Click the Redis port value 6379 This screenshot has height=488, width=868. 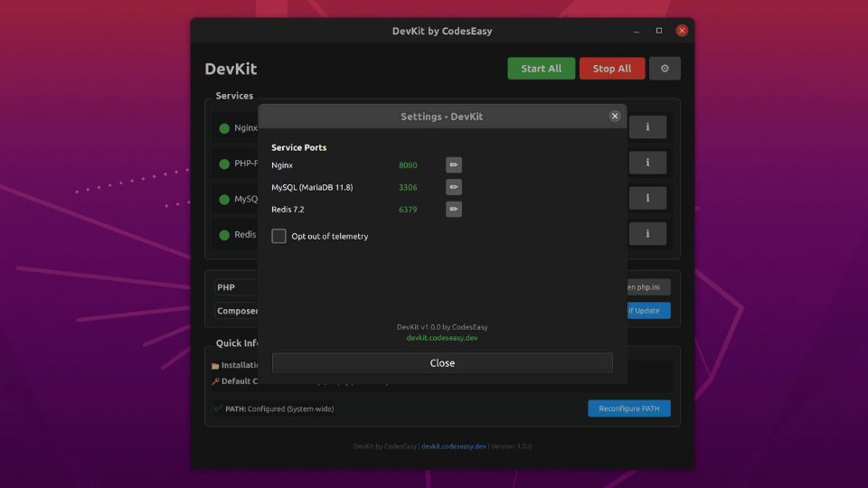(x=408, y=209)
